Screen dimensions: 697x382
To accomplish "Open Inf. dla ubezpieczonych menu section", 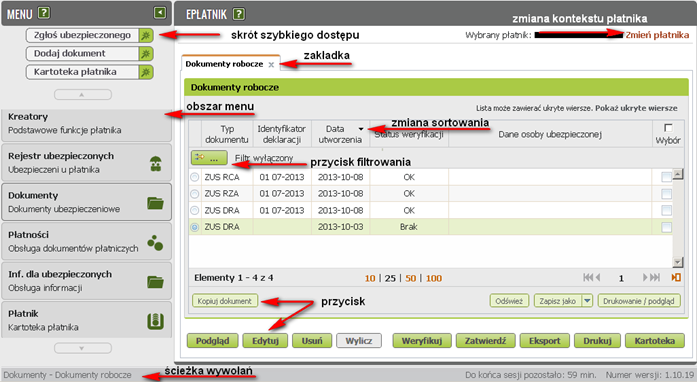I will click(x=86, y=281).
